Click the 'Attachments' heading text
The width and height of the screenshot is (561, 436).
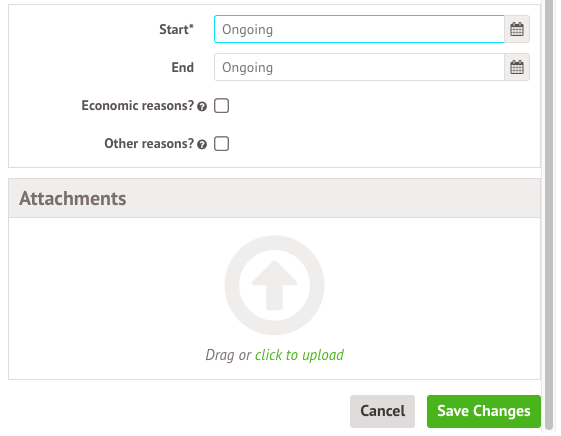[x=73, y=198]
